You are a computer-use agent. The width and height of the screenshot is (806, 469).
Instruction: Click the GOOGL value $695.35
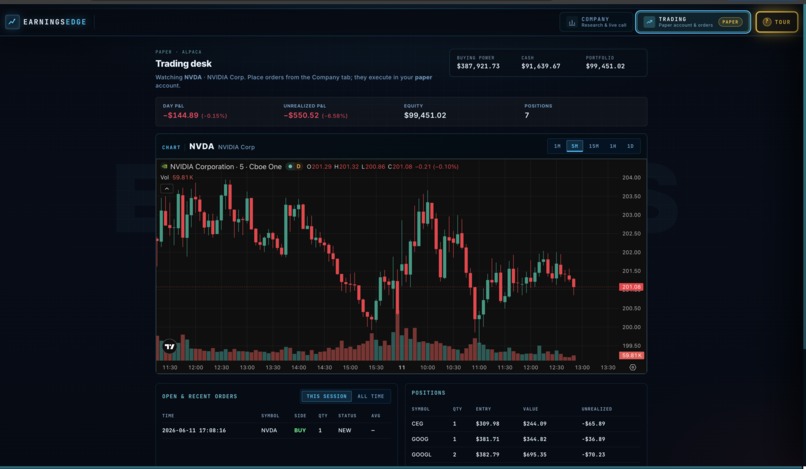click(535, 455)
